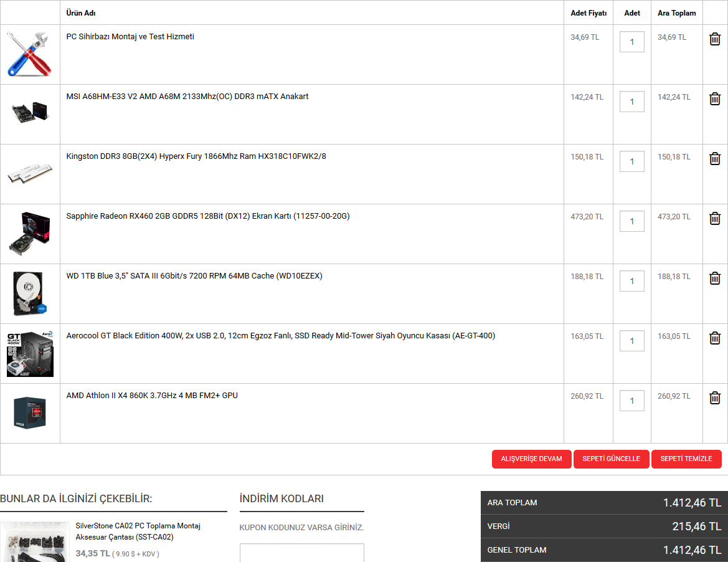
Task: Open Kingston DDR3 8GB Hyperx Fury link
Action: [x=196, y=156]
